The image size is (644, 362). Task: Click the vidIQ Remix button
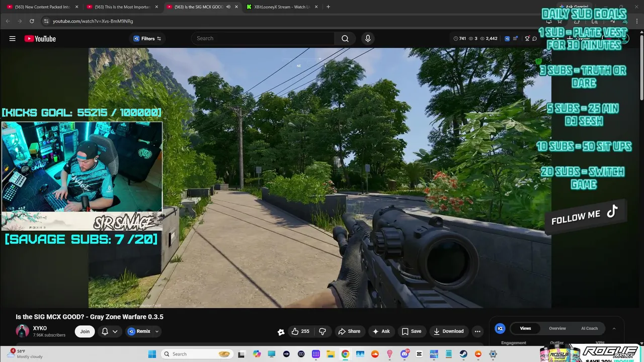(x=139, y=331)
